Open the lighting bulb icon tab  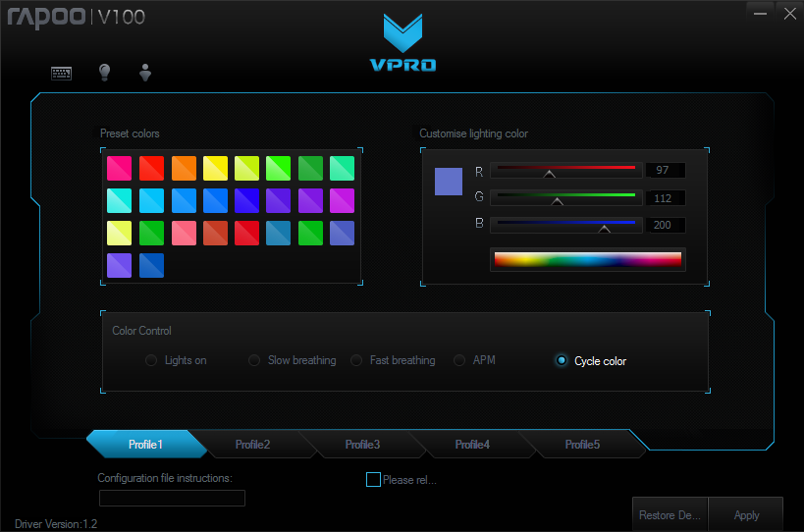coord(105,73)
